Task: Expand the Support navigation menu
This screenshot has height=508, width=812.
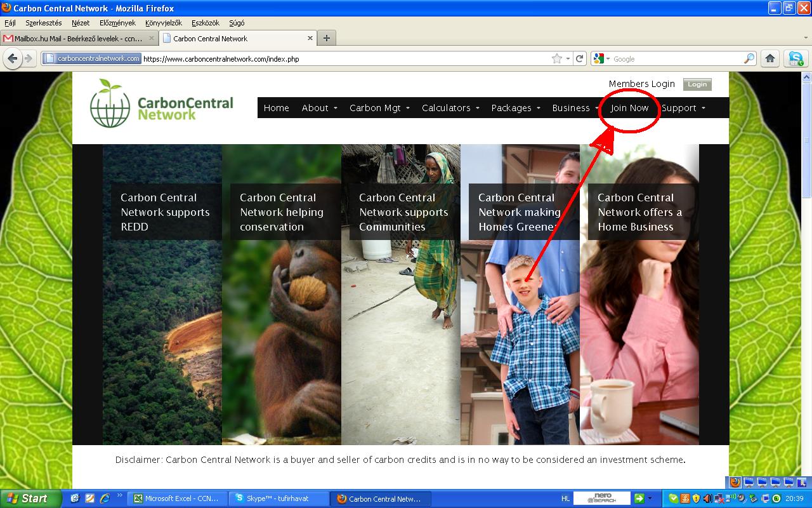Action: tap(683, 108)
